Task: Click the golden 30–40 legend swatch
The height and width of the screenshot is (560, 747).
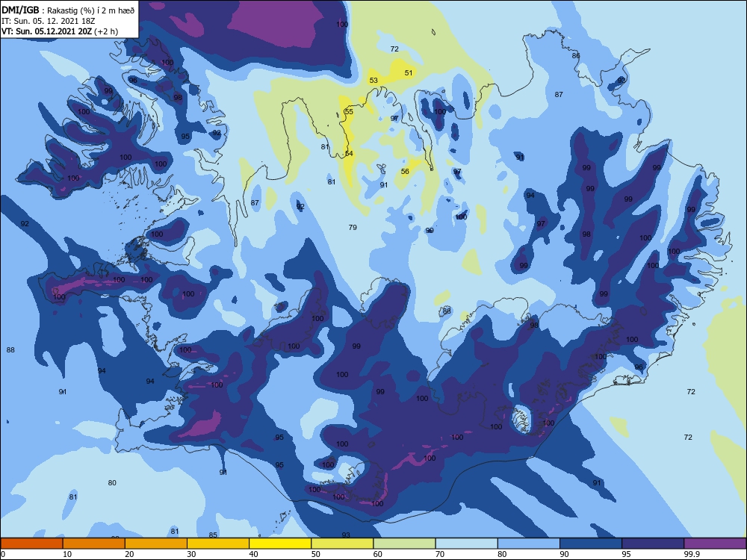Action: click(x=218, y=544)
